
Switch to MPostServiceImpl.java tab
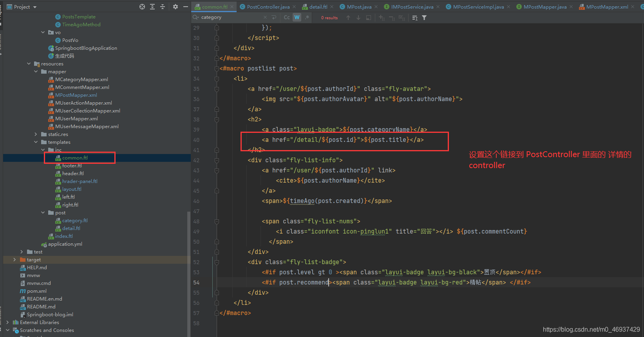(478, 7)
